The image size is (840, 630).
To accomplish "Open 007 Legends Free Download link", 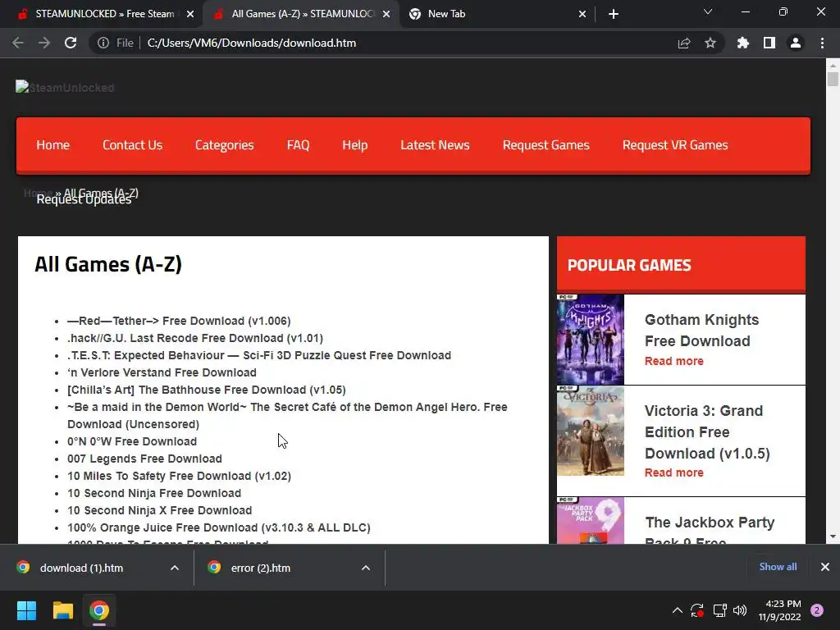I will point(144,459).
